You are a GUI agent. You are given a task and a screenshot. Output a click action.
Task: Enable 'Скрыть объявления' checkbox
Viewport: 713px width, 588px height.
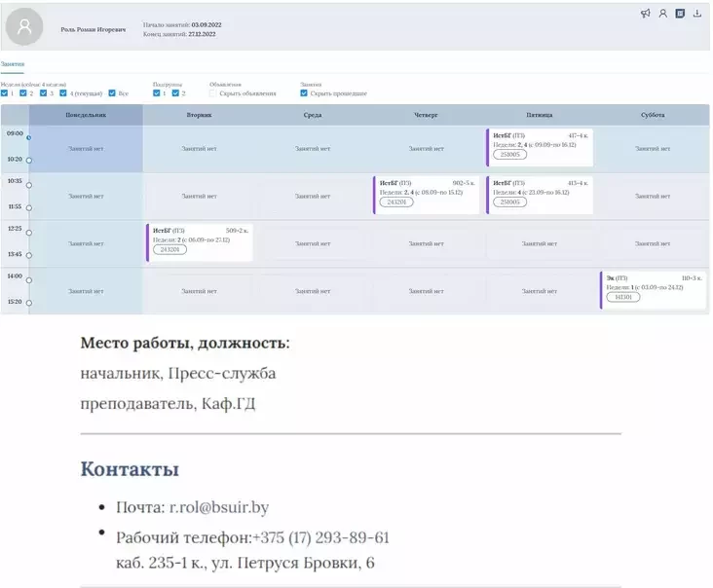(213, 93)
